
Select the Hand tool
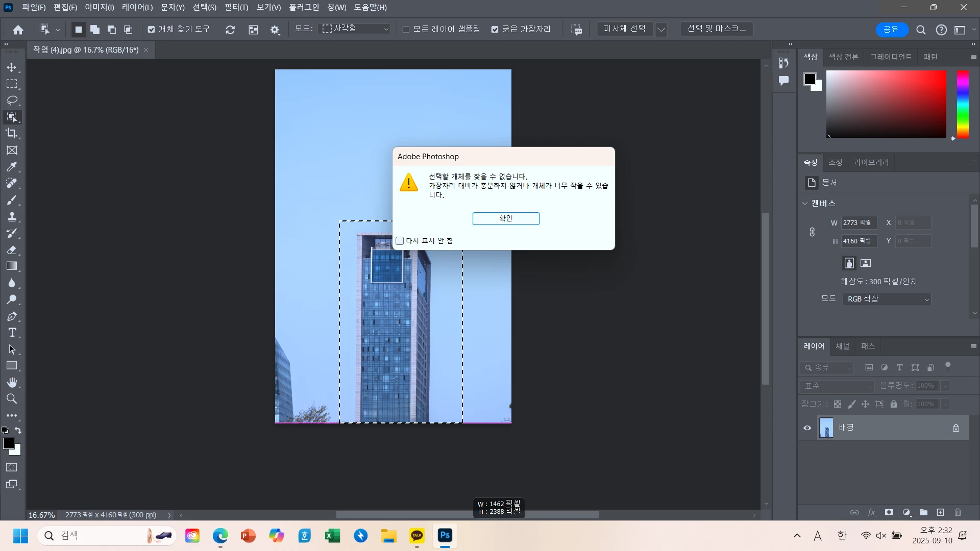[x=12, y=382]
